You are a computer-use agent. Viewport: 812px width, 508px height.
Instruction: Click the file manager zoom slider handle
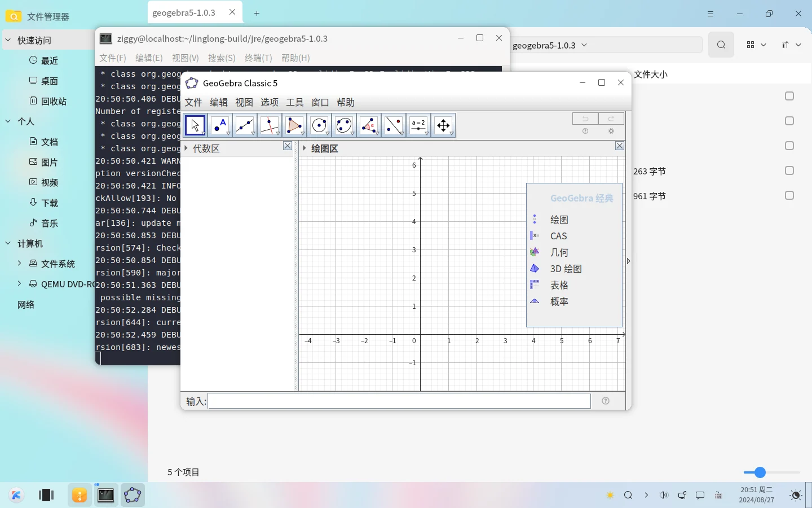point(760,472)
